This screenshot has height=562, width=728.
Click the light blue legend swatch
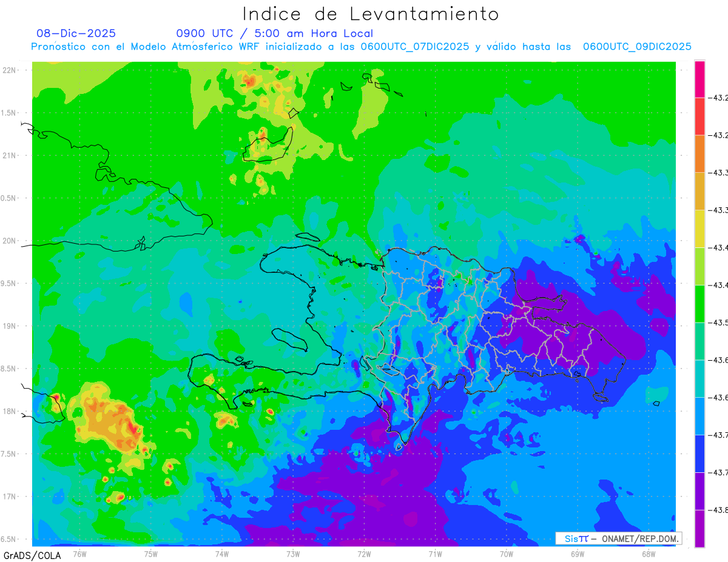[699, 416]
